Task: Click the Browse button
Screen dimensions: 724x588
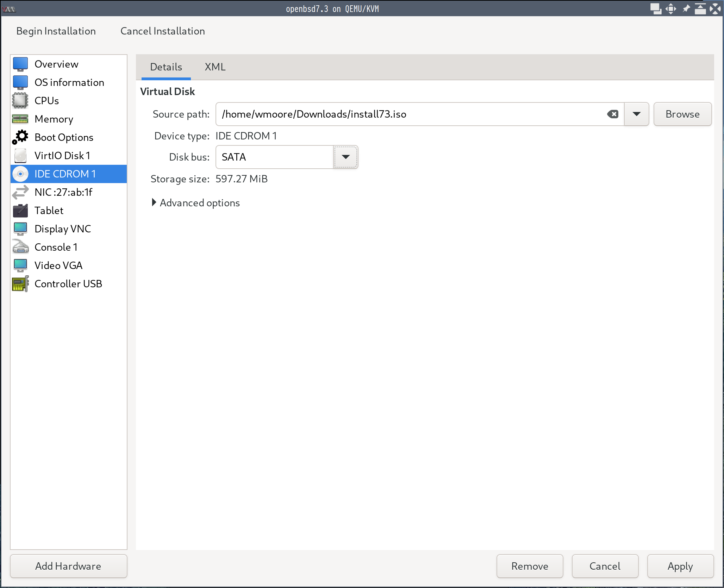Action: [x=682, y=114]
